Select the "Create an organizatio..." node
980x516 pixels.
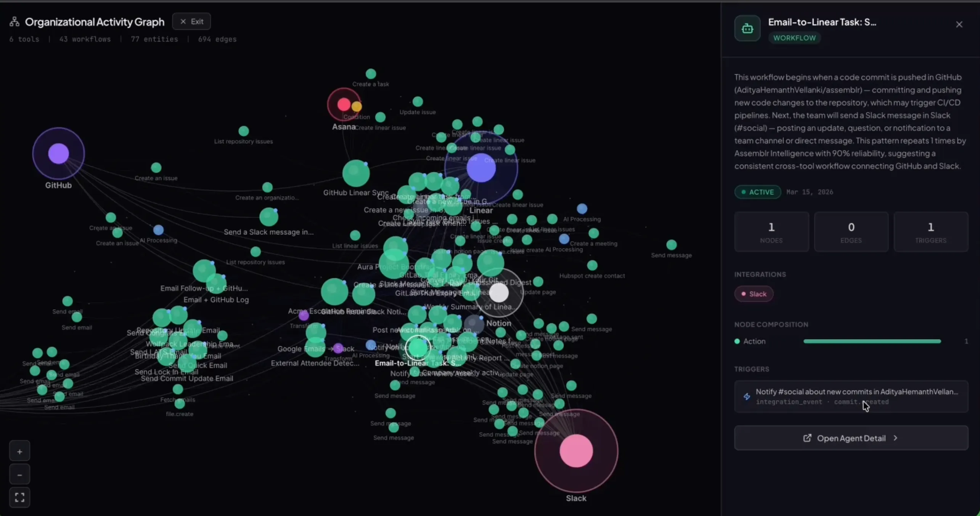pos(267,187)
